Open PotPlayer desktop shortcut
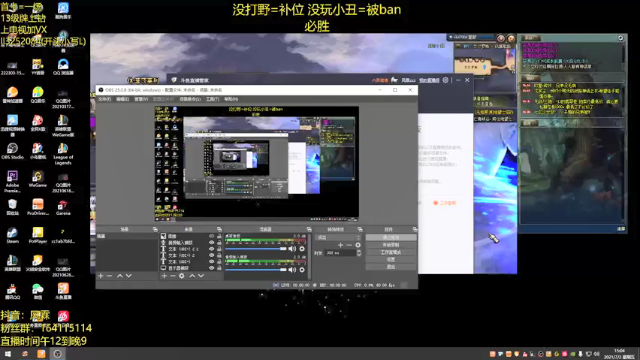The width and height of the screenshot is (640, 360). coord(38,236)
